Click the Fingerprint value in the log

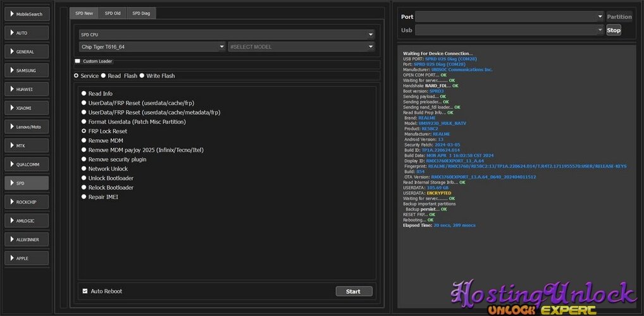tap(528, 166)
